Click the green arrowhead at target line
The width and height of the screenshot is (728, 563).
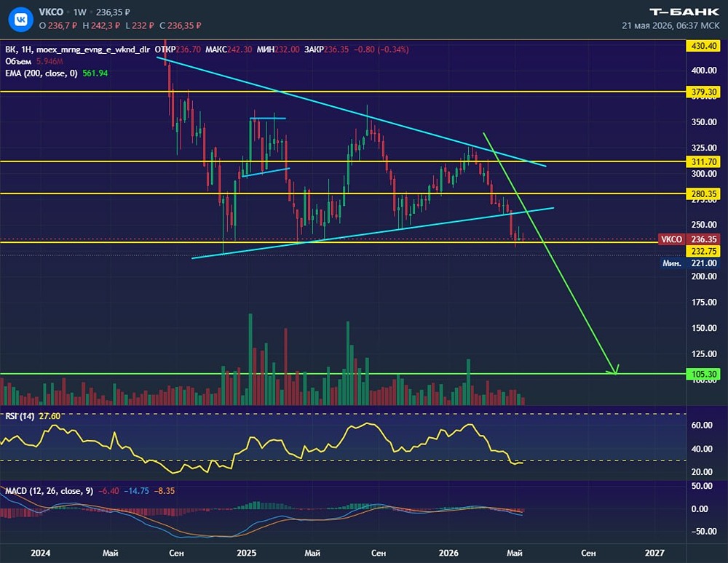click(x=614, y=370)
